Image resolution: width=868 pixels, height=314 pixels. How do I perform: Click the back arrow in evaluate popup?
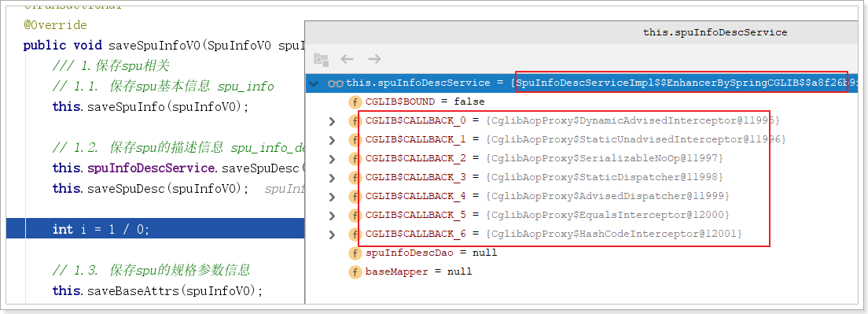pyautogui.click(x=347, y=59)
